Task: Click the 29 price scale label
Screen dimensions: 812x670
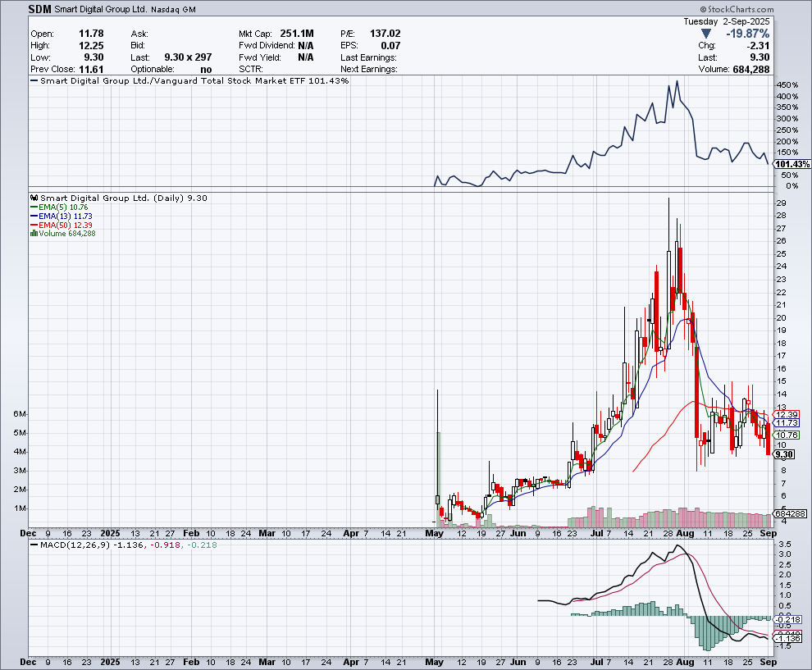Action: coord(781,203)
